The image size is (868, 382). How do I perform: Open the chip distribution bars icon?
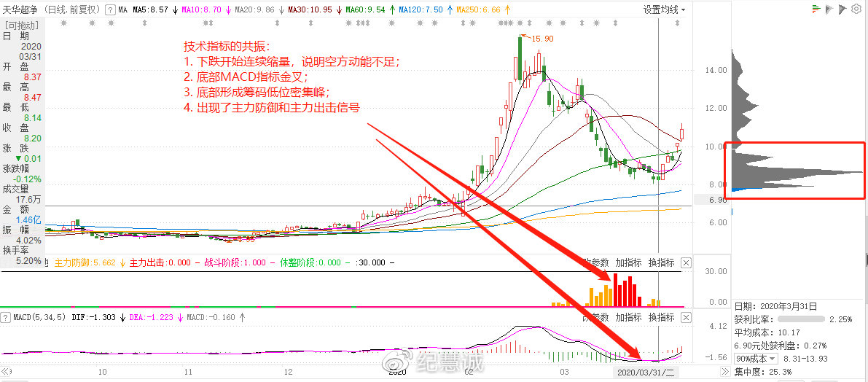tap(817, 9)
